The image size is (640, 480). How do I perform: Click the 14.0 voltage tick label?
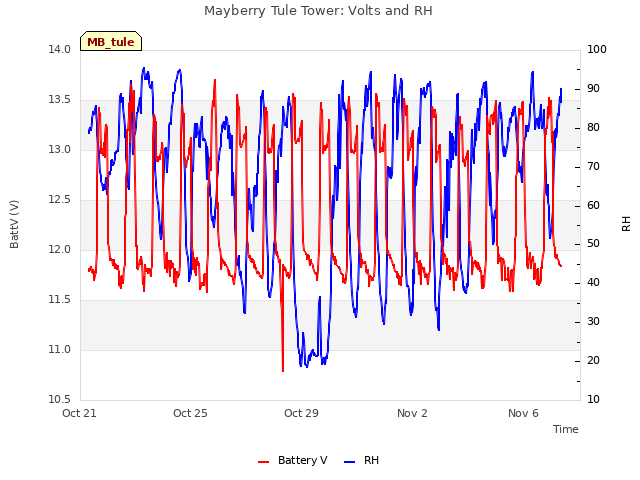click(60, 49)
